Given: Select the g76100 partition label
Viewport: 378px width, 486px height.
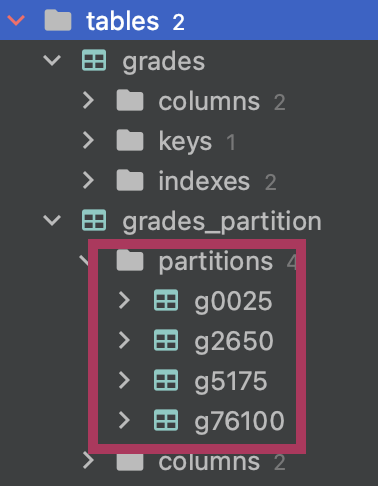Looking at the screenshot, I should [x=239, y=422].
